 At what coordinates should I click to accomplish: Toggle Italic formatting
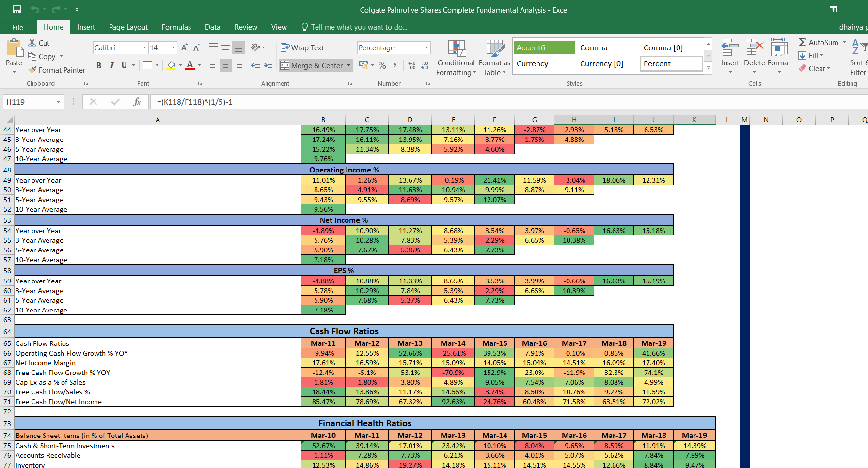pos(112,65)
